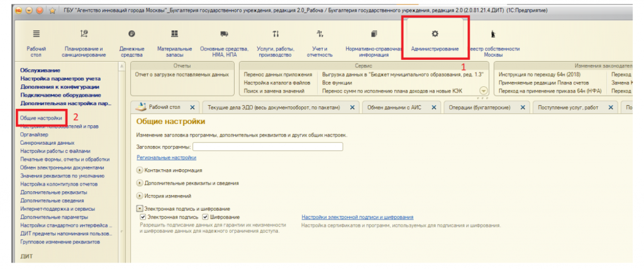Open Настройки электронной подписи и шифрования link
This screenshot has height=270, width=644.
357,217
